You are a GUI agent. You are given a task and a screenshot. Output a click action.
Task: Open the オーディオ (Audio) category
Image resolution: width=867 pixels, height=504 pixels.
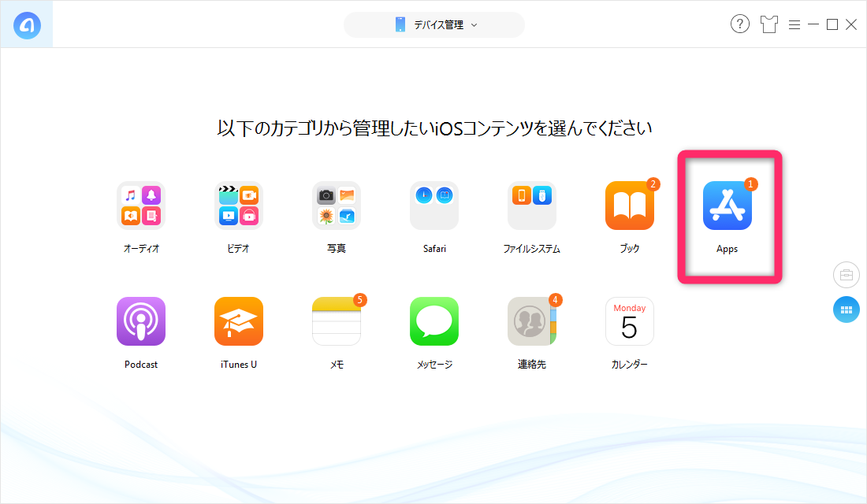[x=141, y=206]
